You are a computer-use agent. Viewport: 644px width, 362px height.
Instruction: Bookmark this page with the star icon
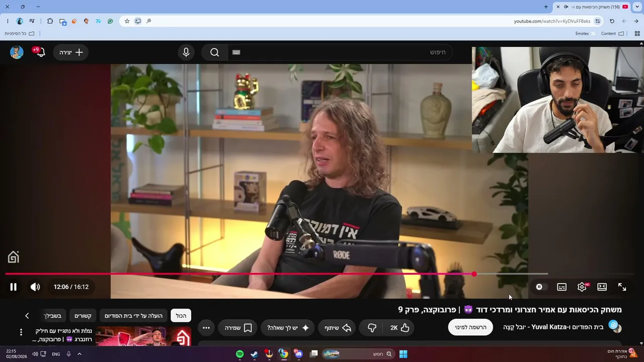(x=127, y=21)
